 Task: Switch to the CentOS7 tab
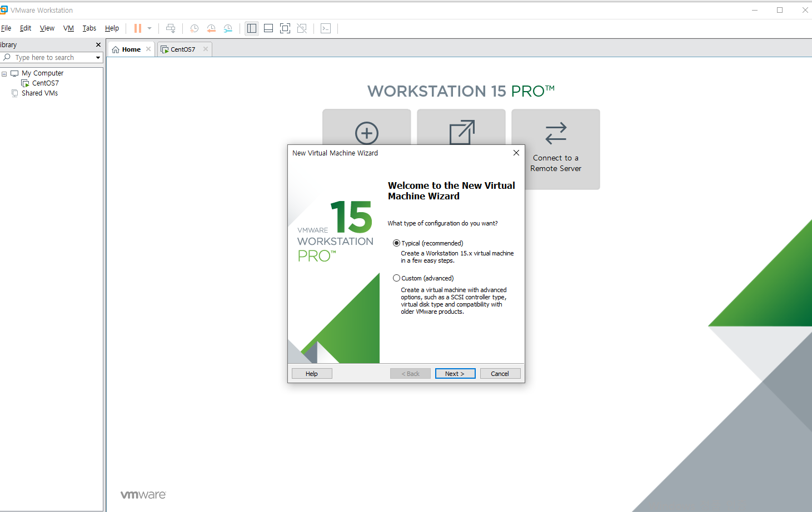(184, 49)
